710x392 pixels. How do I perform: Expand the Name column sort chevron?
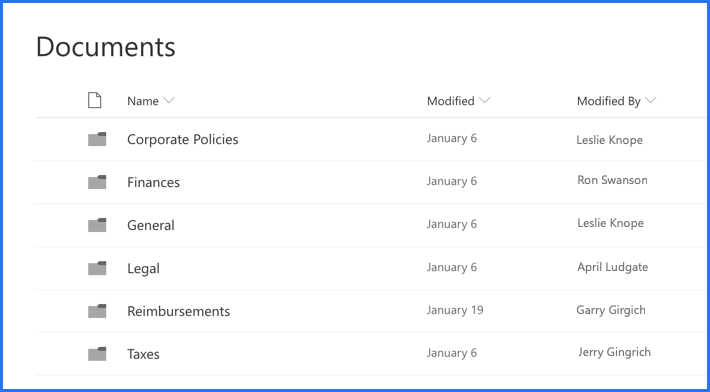[x=168, y=100]
